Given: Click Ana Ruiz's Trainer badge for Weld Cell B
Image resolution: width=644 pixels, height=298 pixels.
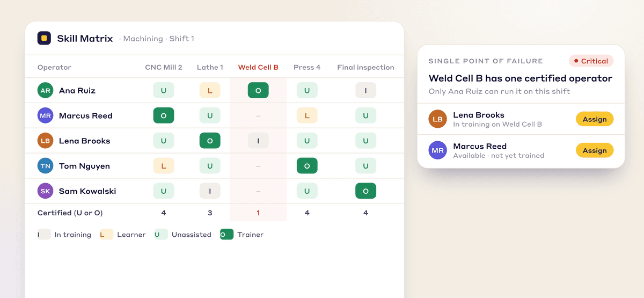Looking at the screenshot, I should click(258, 90).
